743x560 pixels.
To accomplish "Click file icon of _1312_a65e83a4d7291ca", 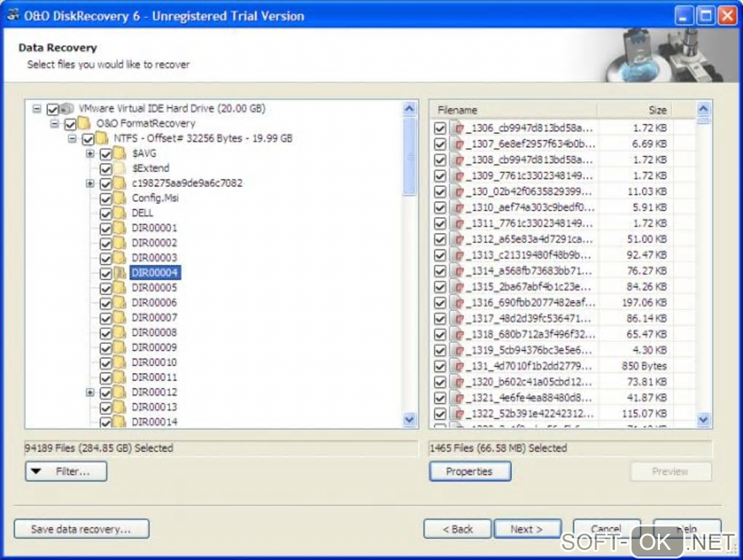I will (457, 240).
